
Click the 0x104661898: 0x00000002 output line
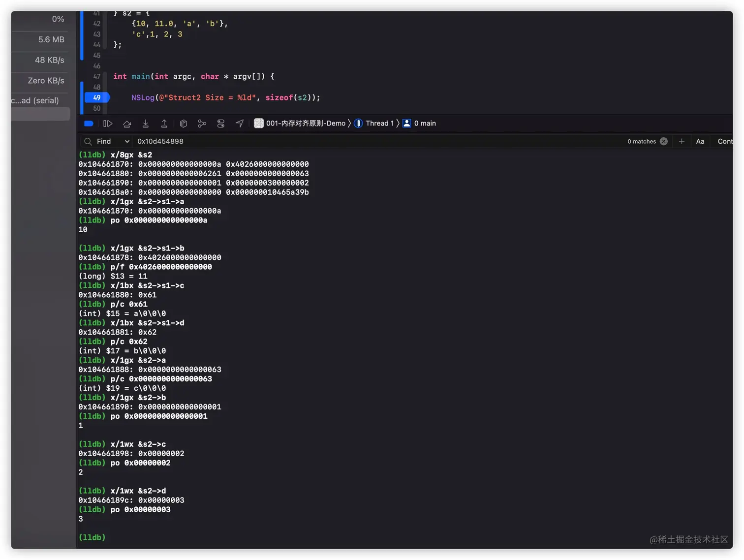click(131, 454)
